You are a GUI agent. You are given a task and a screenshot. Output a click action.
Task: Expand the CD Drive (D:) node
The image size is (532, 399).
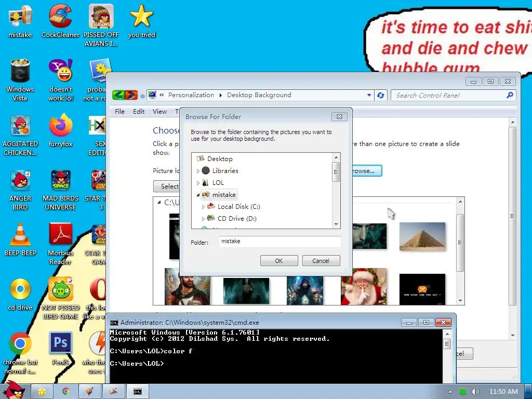tap(203, 219)
